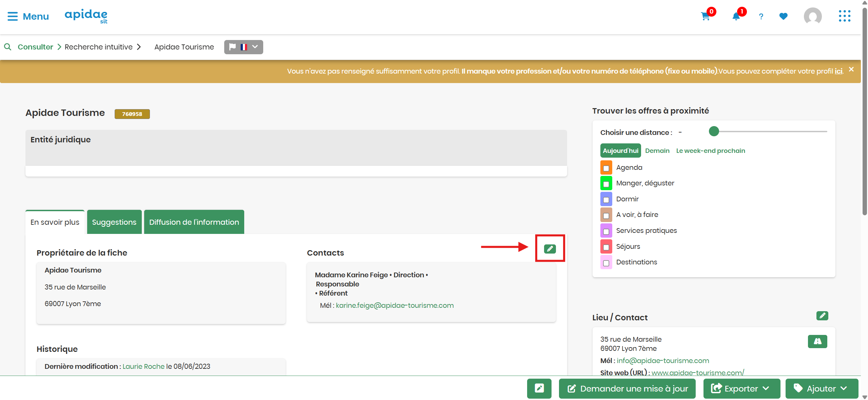Image resolution: width=868 pixels, height=400 pixels.
Task: Expand the Ajouter dropdown
Action: [822, 388]
